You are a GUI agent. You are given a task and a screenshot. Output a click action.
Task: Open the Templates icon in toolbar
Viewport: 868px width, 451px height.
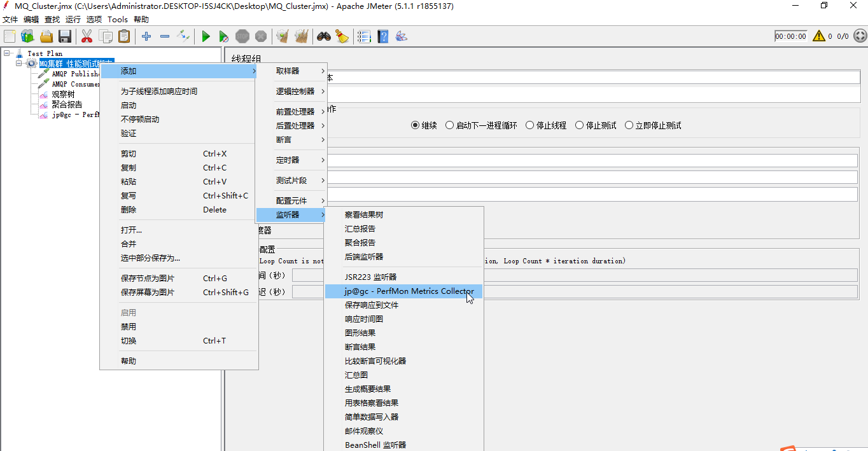[27, 36]
